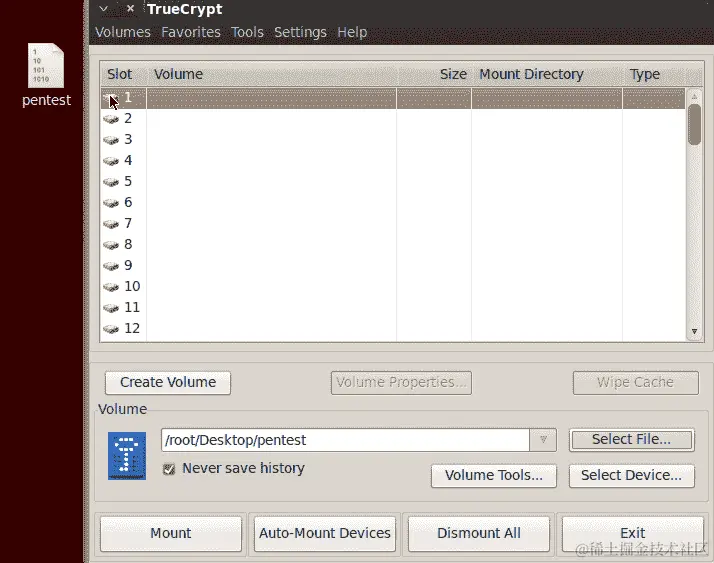Viewport: 714px width, 563px height.
Task: Click the blue TrueCrypt volume logo icon
Action: pyautogui.click(x=127, y=456)
